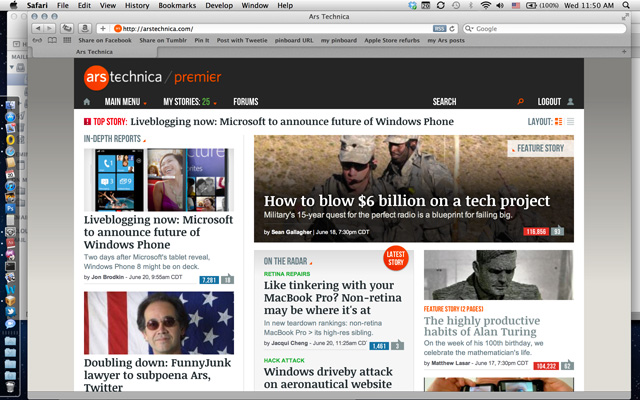
Task: Click the Alan Turing statue thumbnail
Action: [x=498, y=275]
